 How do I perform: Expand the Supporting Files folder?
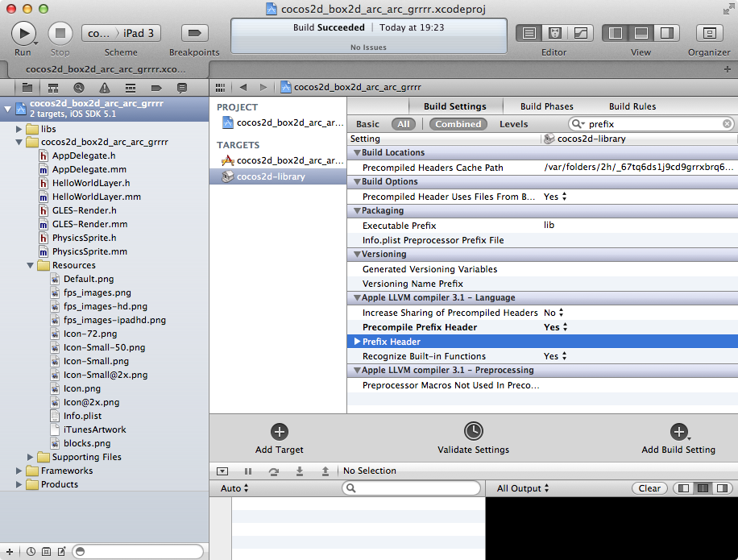(x=30, y=457)
